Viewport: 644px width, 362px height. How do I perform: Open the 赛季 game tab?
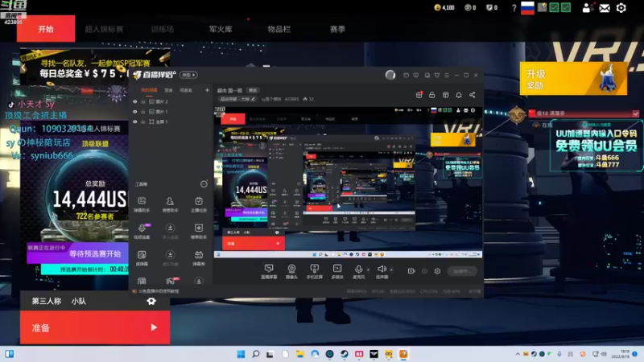(337, 29)
